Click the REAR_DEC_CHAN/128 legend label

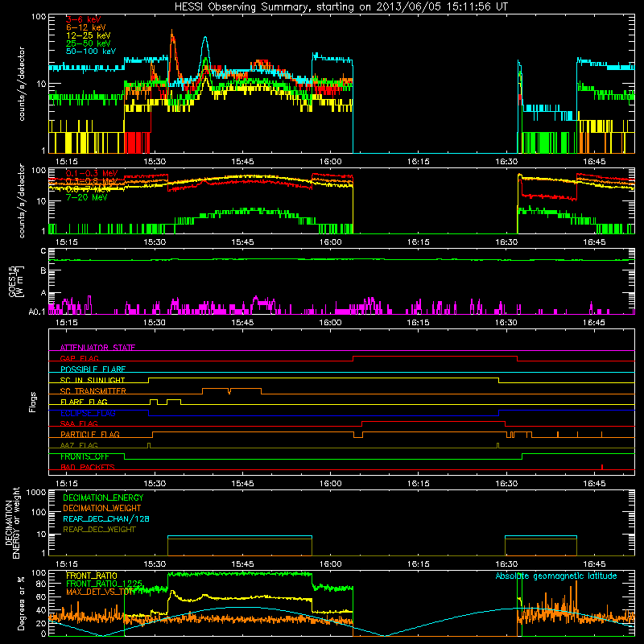point(106,518)
